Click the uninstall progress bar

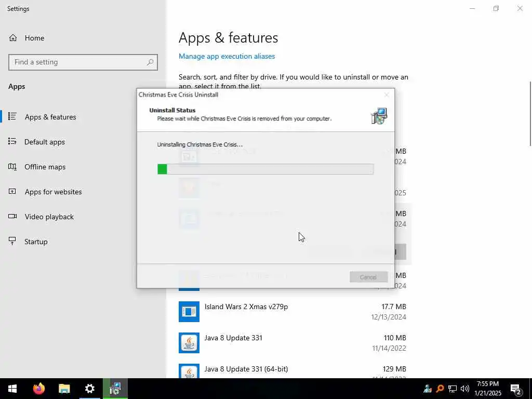(x=265, y=169)
